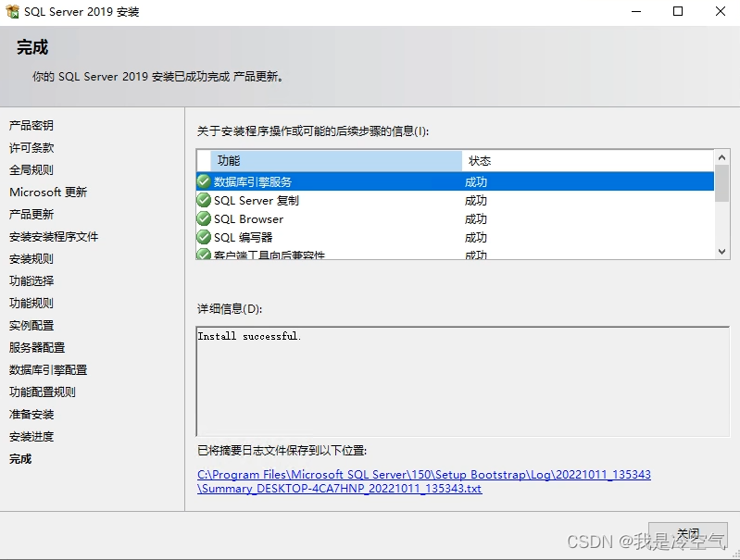Click 功能规则 step in sidebar

pos(31,303)
